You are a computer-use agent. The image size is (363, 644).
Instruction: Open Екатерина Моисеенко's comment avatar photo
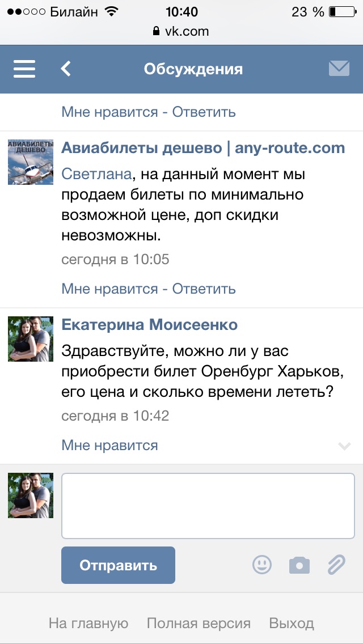pos(31,339)
